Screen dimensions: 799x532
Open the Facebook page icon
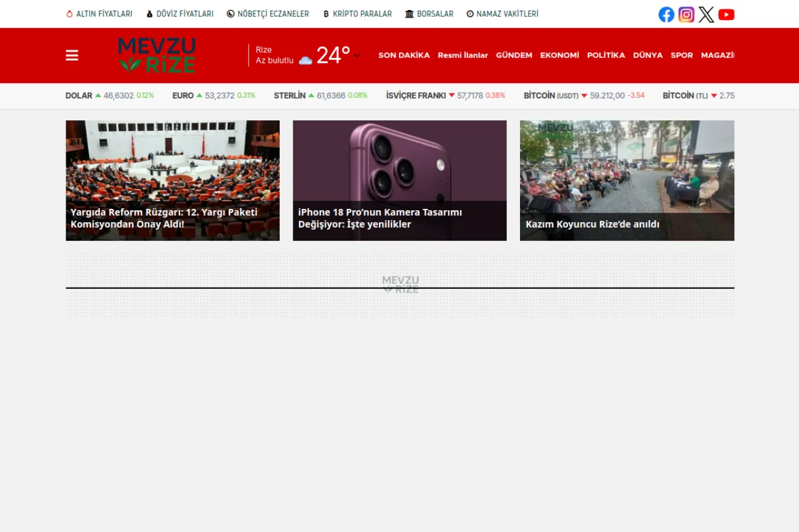[667, 14]
